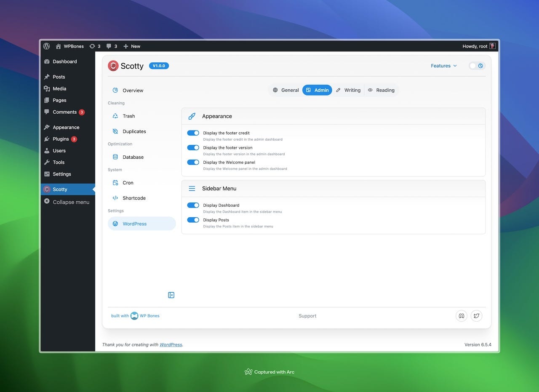Open Posts in WordPress sidebar

click(68, 77)
